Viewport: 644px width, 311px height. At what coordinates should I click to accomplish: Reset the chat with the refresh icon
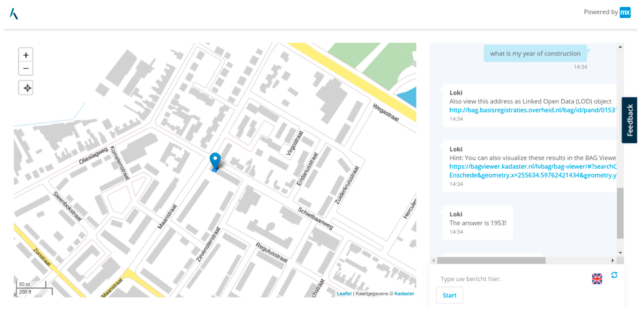coord(614,275)
